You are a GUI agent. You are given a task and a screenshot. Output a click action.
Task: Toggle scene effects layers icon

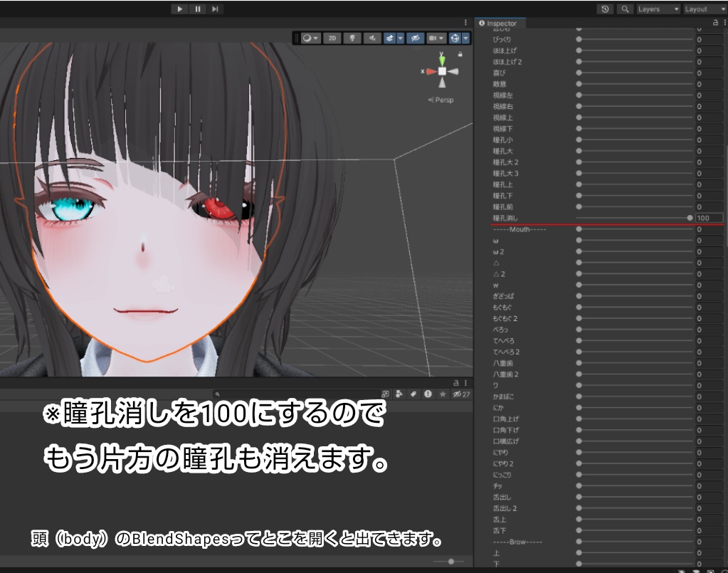point(390,38)
